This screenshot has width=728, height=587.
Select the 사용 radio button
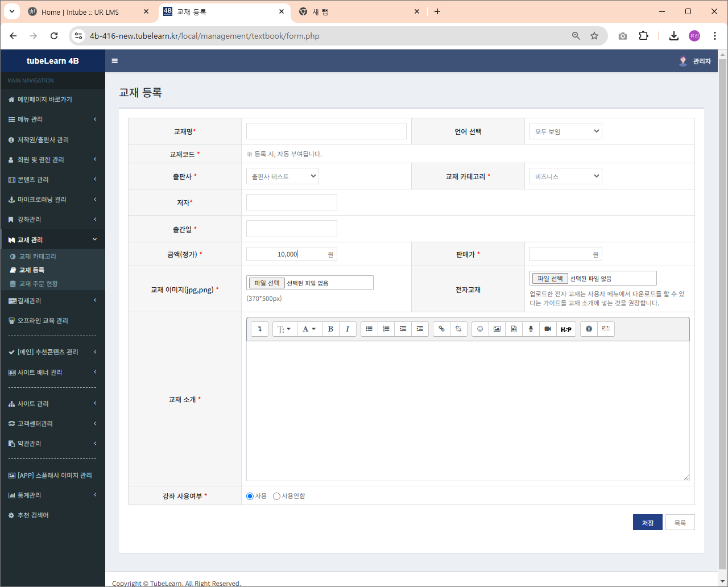(250, 496)
